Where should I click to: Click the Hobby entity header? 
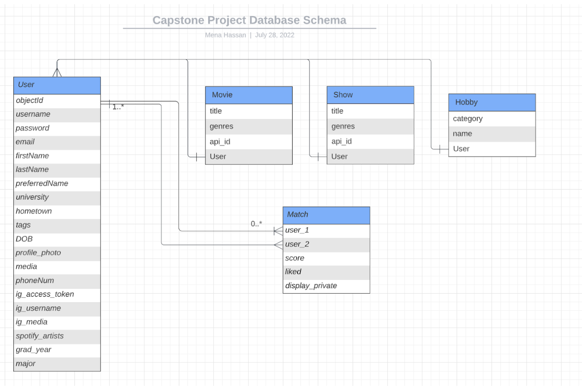pyautogui.click(x=491, y=102)
